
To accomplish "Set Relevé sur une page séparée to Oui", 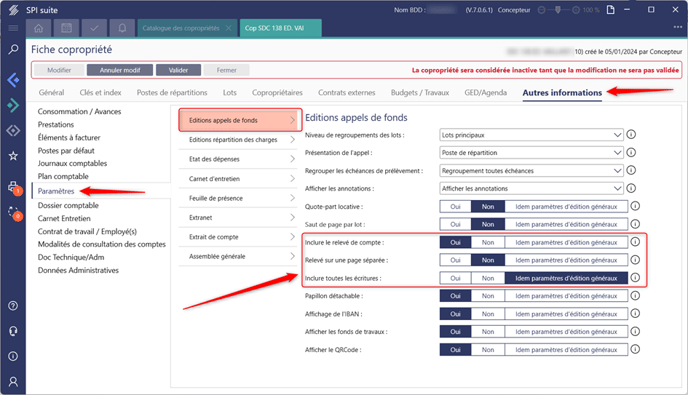I will (455, 260).
